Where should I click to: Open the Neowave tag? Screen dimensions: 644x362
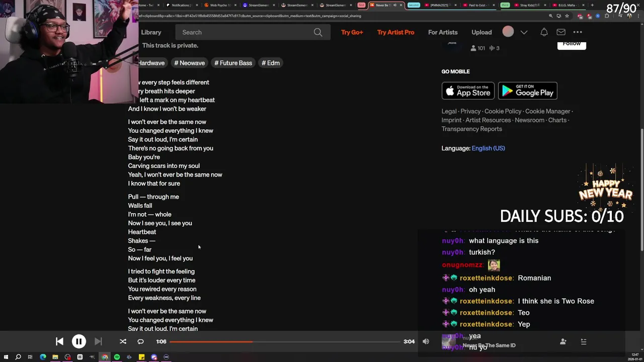pyautogui.click(x=189, y=63)
